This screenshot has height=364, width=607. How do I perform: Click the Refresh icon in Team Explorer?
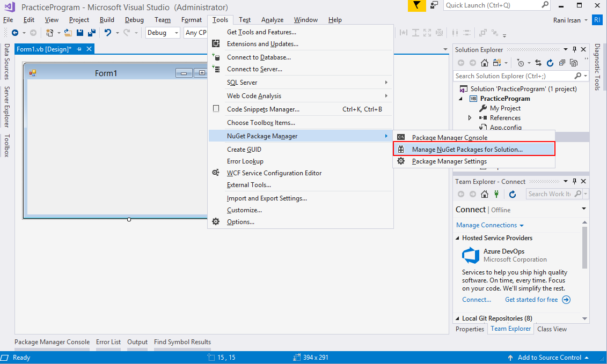pos(513,194)
